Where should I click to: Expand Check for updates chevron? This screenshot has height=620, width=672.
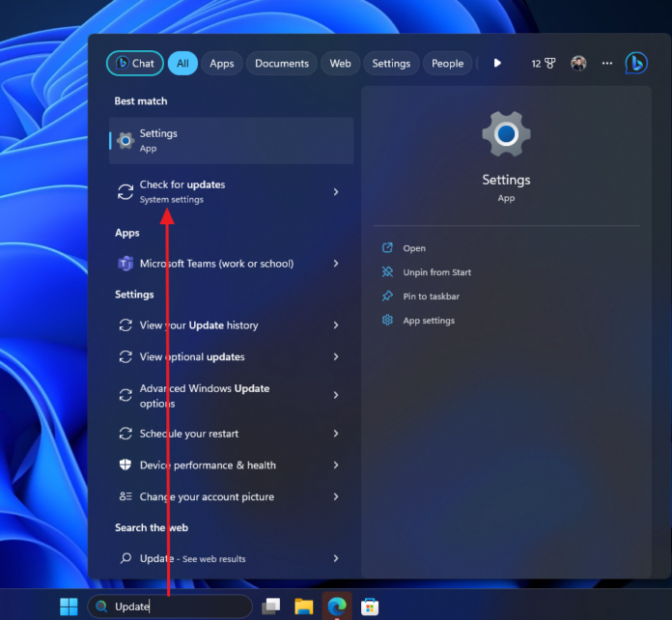336,191
